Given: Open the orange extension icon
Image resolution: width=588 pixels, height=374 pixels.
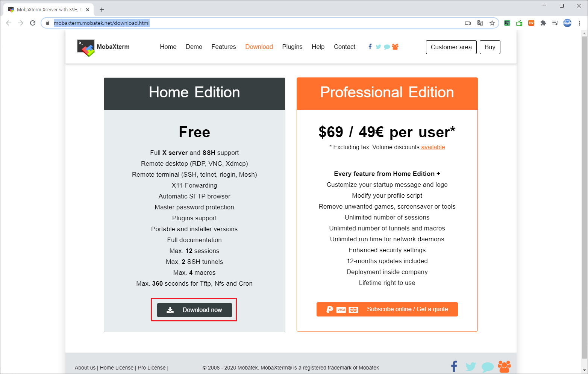Looking at the screenshot, I should [531, 23].
